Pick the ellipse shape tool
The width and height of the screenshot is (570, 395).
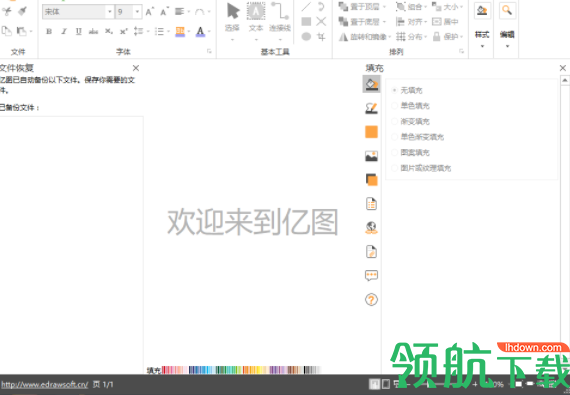pyautogui.click(x=306, y=36)
